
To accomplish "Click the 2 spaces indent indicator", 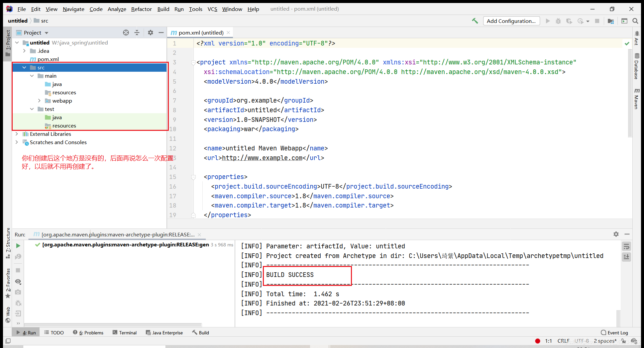I will click(x=605, y=341).
